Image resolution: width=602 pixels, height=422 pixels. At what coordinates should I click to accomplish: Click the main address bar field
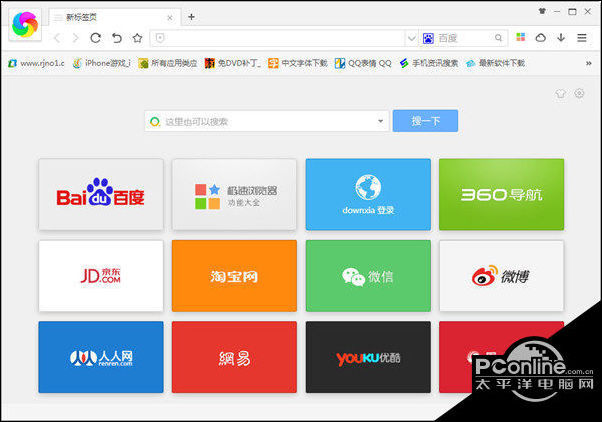(284, 38)
